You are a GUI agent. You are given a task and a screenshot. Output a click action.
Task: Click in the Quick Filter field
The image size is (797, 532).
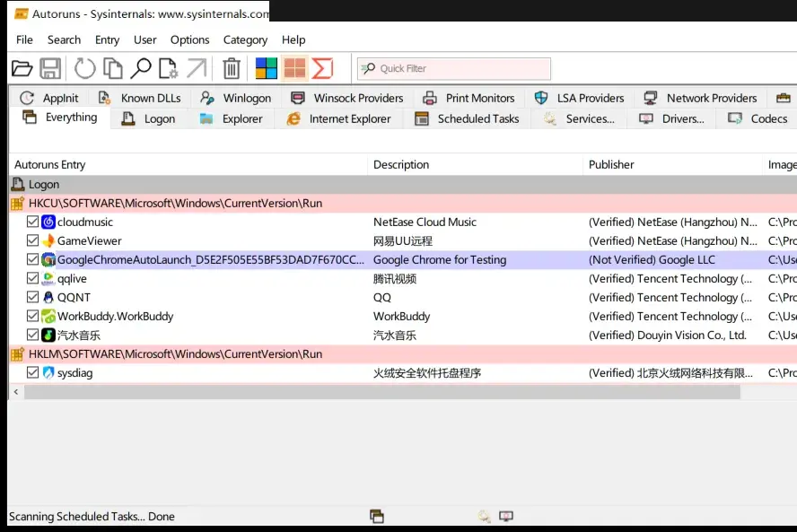(x=454, y=68)
